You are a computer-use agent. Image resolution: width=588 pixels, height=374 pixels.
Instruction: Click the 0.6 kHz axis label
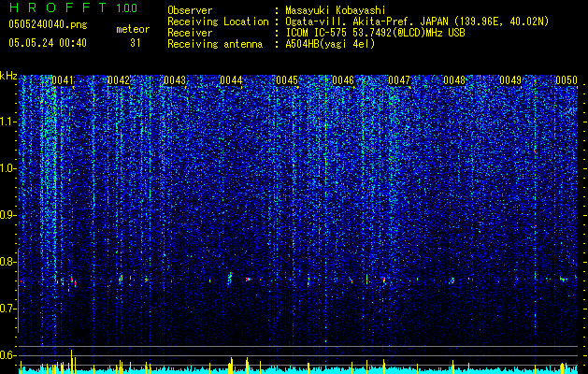click(8, 355)
